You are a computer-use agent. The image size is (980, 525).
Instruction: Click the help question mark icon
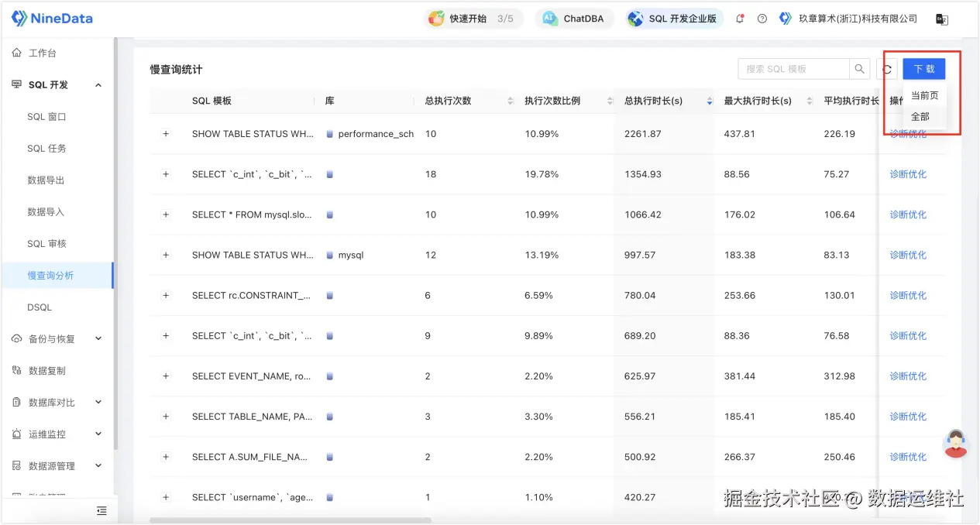point(762,19)
